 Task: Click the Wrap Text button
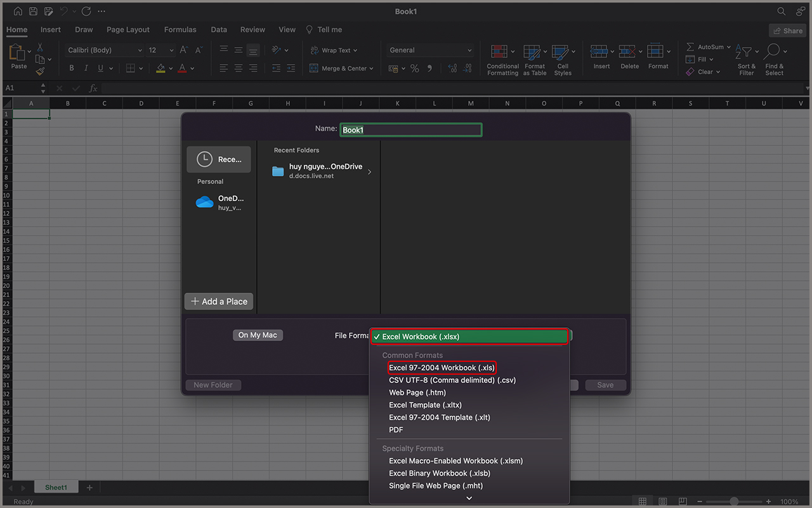click(x=334, y=50)
